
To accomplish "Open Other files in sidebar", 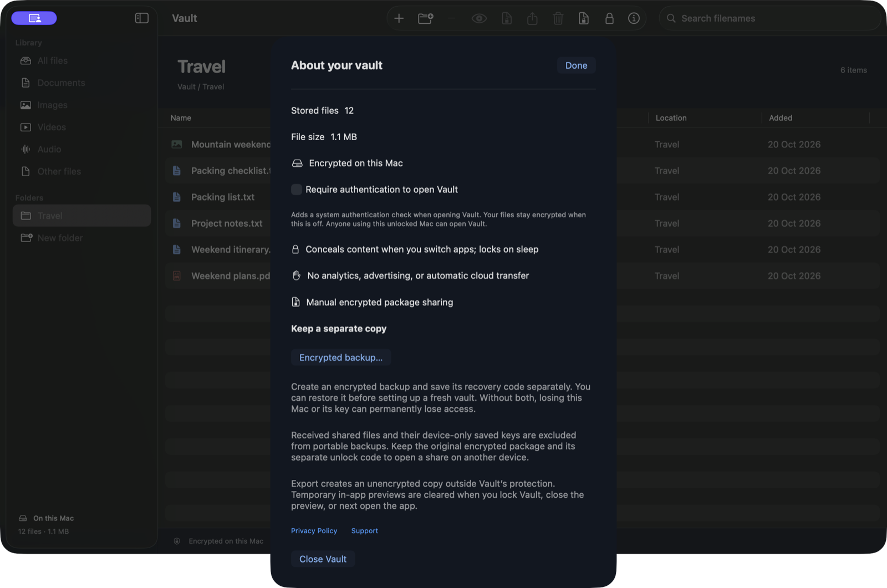I will 81,171.
